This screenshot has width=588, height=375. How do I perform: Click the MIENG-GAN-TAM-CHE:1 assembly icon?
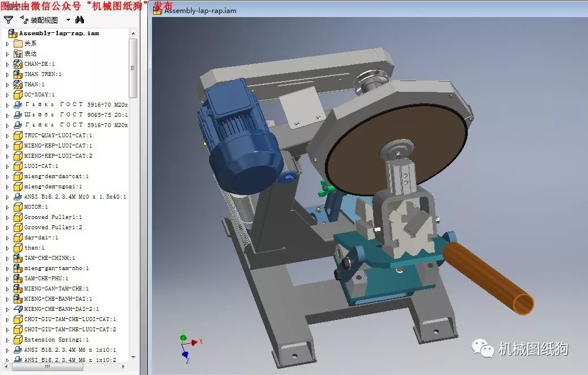pyautogui.click(x=18, y=288)
